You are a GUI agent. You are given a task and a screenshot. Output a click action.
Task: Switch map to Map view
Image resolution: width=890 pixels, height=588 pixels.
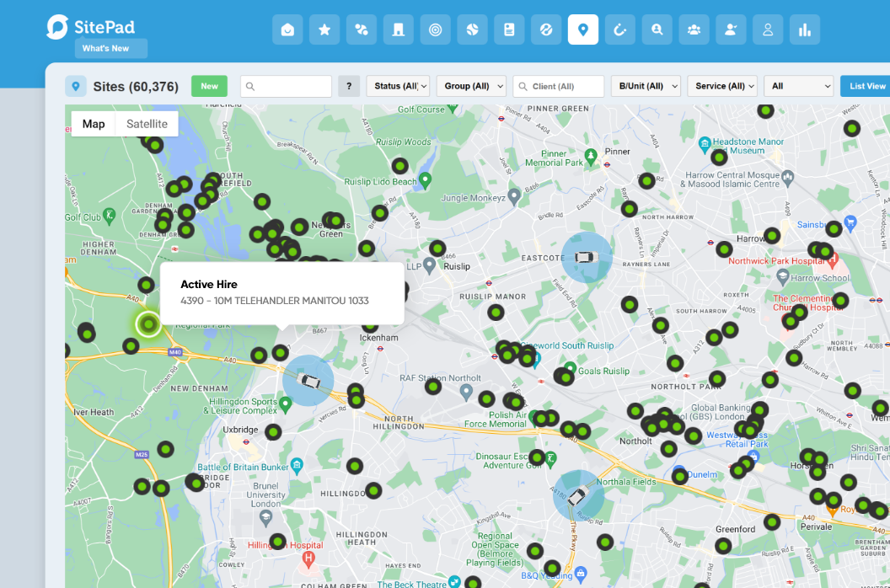click(x=94, y=124)
